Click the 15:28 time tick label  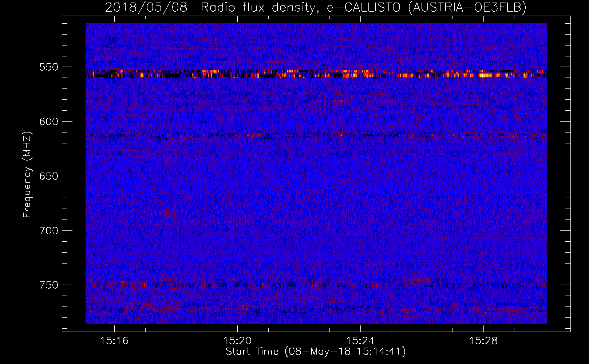[x=483, y=341]
